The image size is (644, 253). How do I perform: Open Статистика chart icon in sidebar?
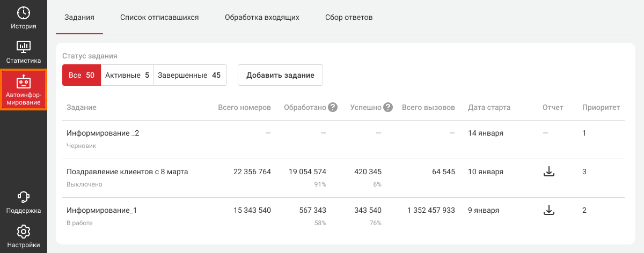(x=23, y=47)
